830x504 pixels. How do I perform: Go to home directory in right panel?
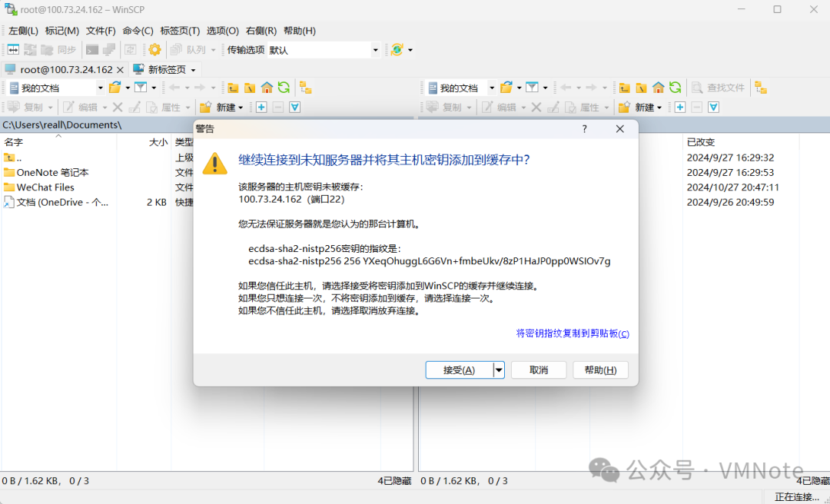[x=659, y=88]
